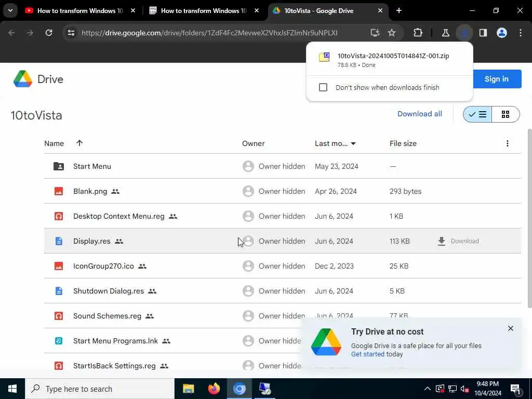Check Don't show when downloads finish
This screenshot has width=532, height=399.
point(323,87)
